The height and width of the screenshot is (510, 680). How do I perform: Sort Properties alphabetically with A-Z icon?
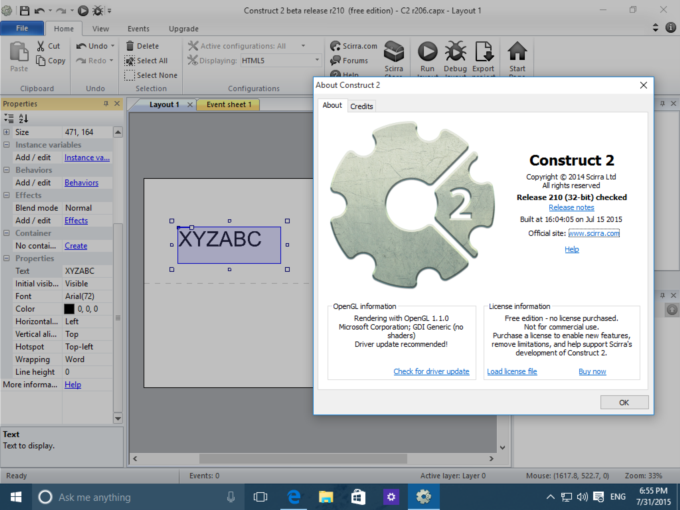pyautogui.click(x=23, y=118)
